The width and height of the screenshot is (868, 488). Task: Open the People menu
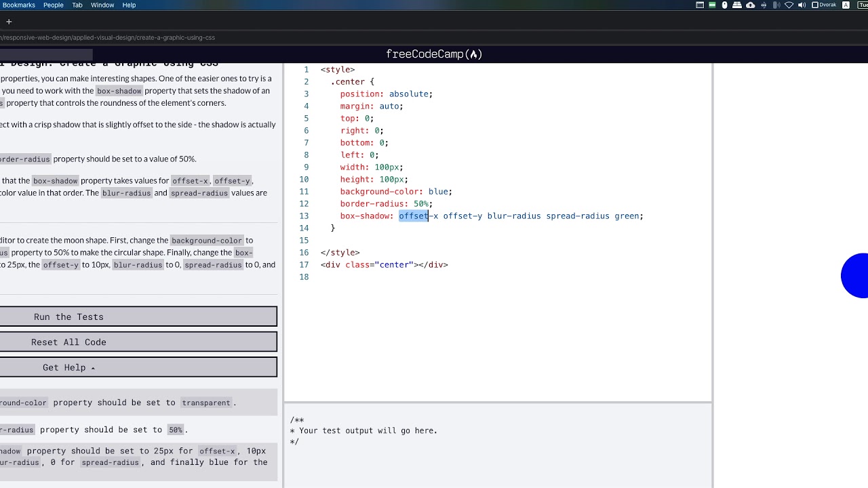point(54,5)
